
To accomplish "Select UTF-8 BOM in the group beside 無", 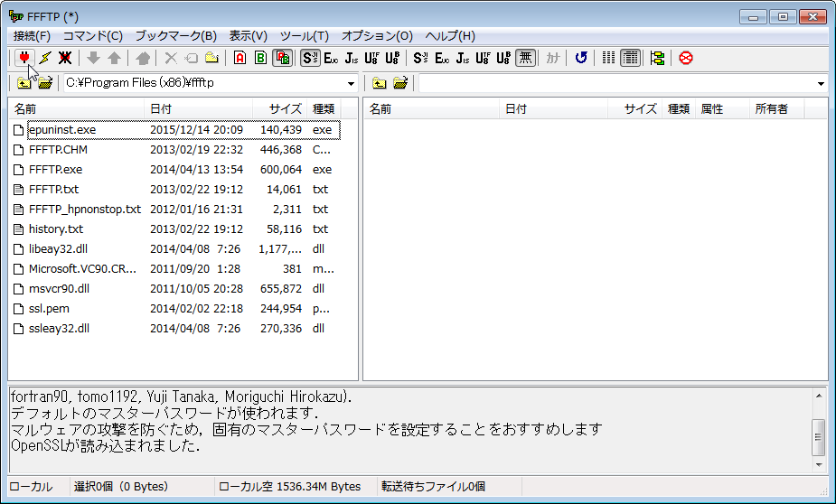I will [503, 58].
